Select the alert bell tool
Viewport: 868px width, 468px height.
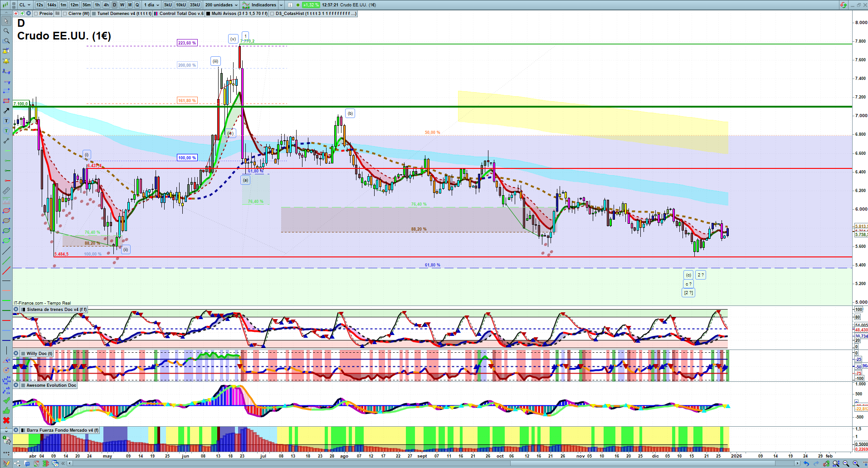[x=6, y=61]
